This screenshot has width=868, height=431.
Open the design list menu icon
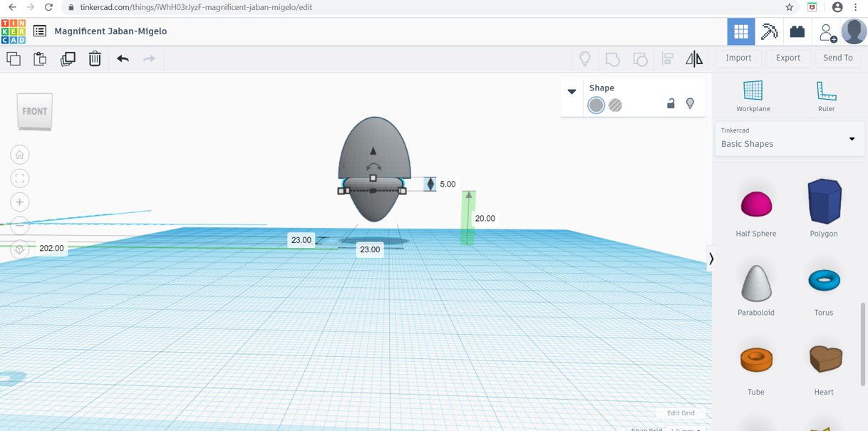[40, 31]
